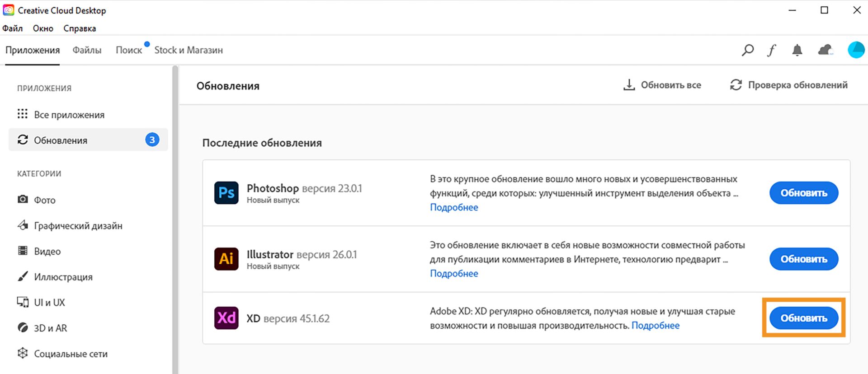The width and height of the screenshot is (868, 374).
Task: Switch to the Приложения tab
Action: [x=33, y=50]
